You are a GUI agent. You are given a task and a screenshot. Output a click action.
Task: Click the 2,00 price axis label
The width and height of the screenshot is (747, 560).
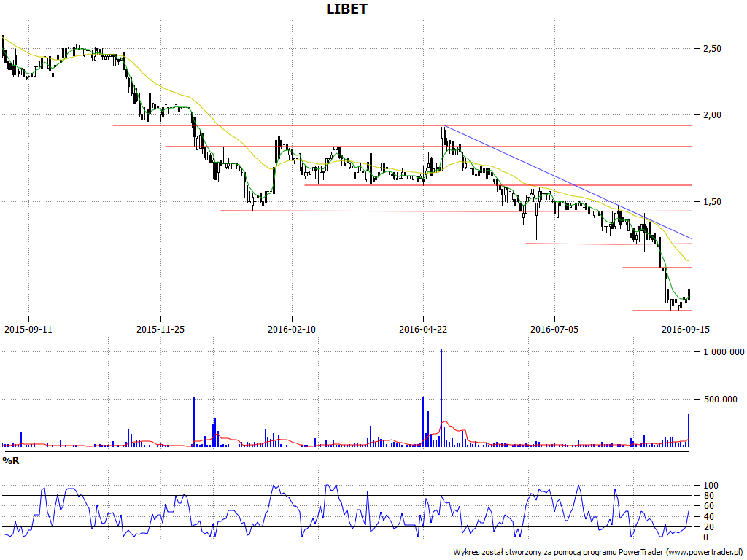point(712,114)
